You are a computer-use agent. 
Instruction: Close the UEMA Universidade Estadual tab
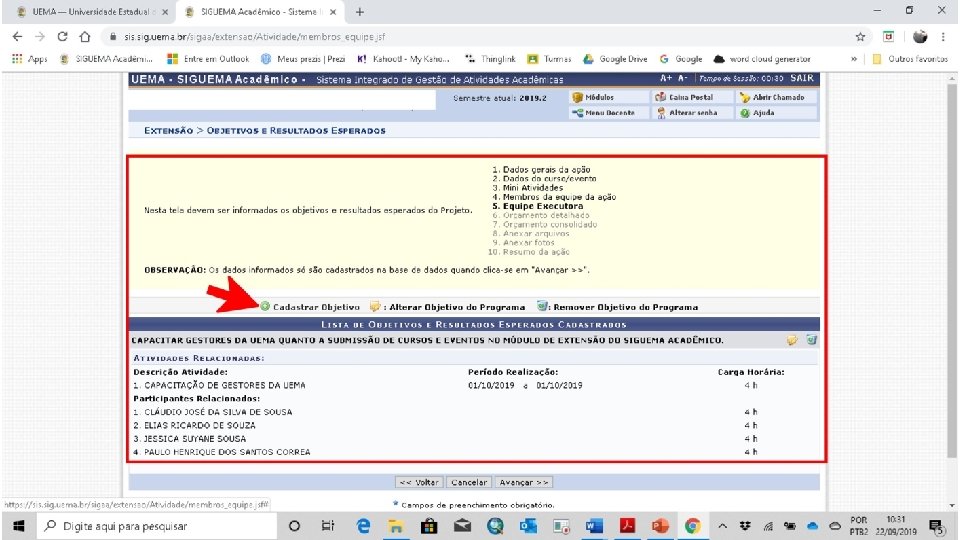click(165, 12)
